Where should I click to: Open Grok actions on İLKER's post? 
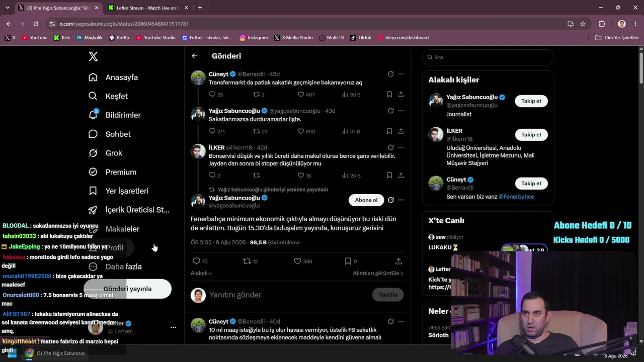[390, 147]
